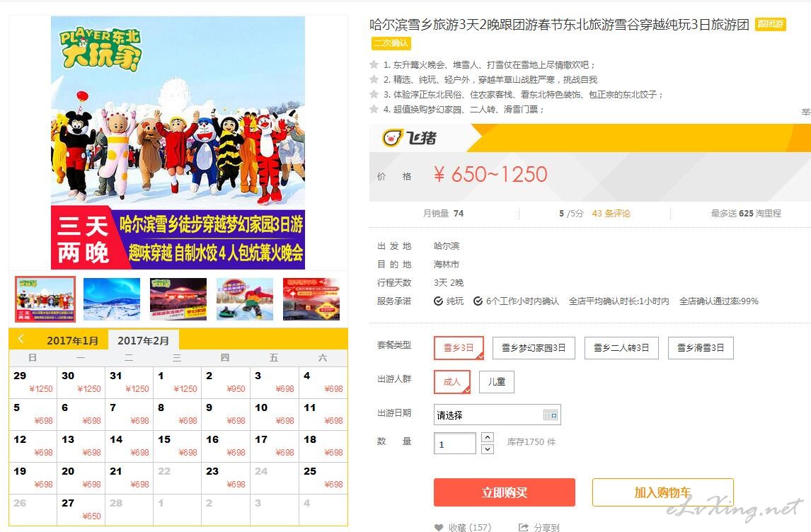Open the 43 条评论 reviews link
This screenshot has width=811, height=532.
(x=611, y=213)
